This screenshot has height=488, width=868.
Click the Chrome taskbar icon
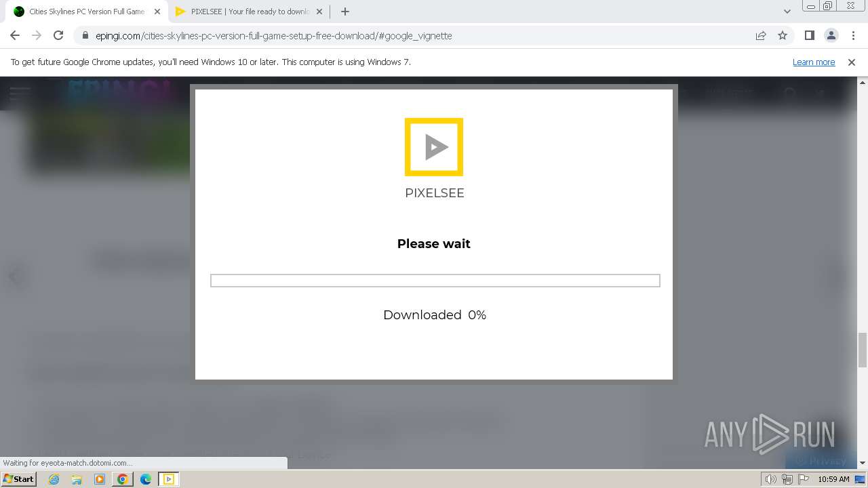click(123, 479)
